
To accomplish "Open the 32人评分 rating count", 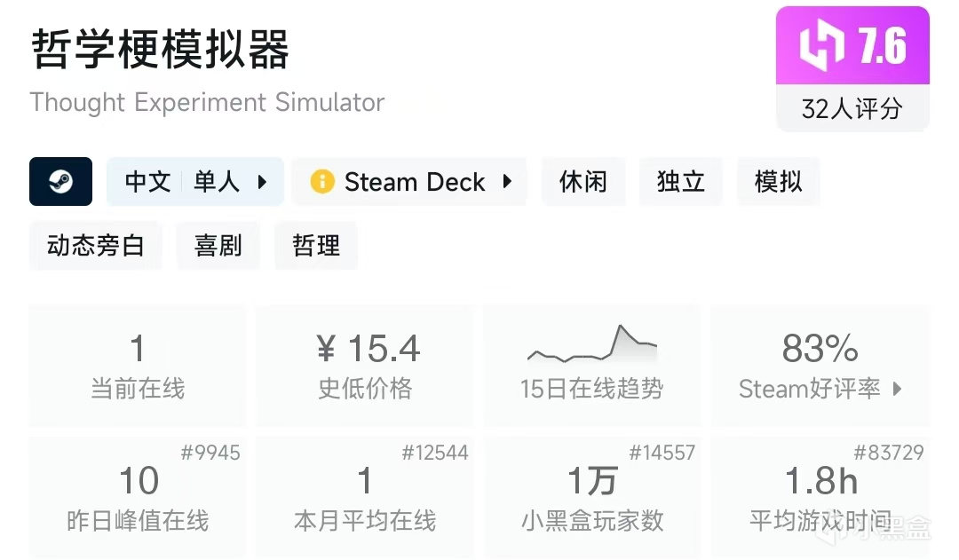I will (852, 108).
